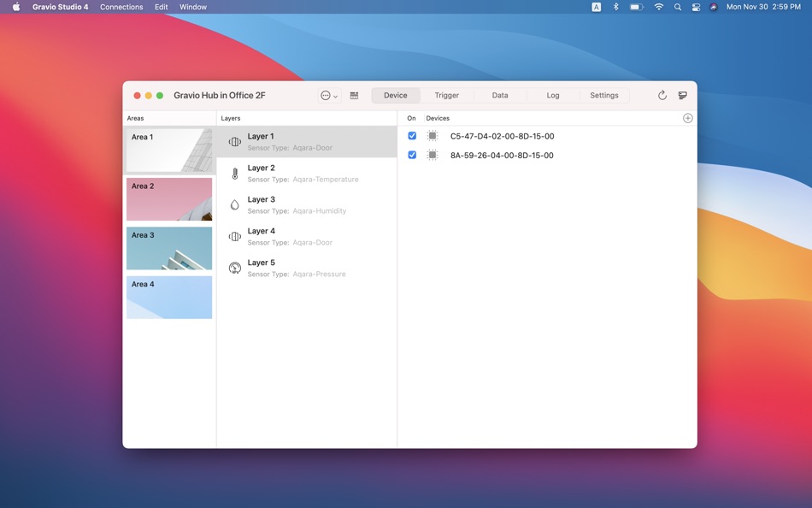The height and width of the screenshot is (508, 812).
Task: Close the Gravio Hub window
Action: click(138, 96)
